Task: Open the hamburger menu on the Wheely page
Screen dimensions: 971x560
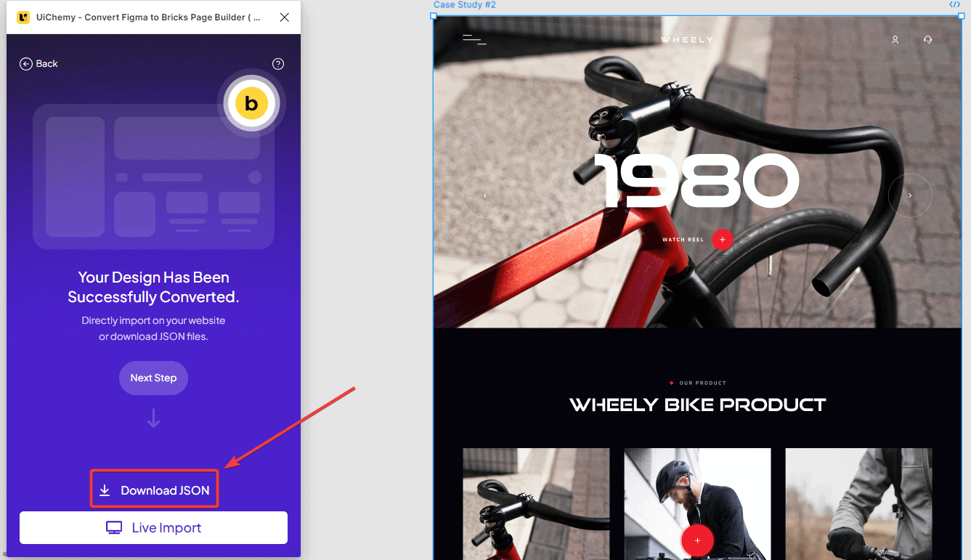Action: click(474, 40)
